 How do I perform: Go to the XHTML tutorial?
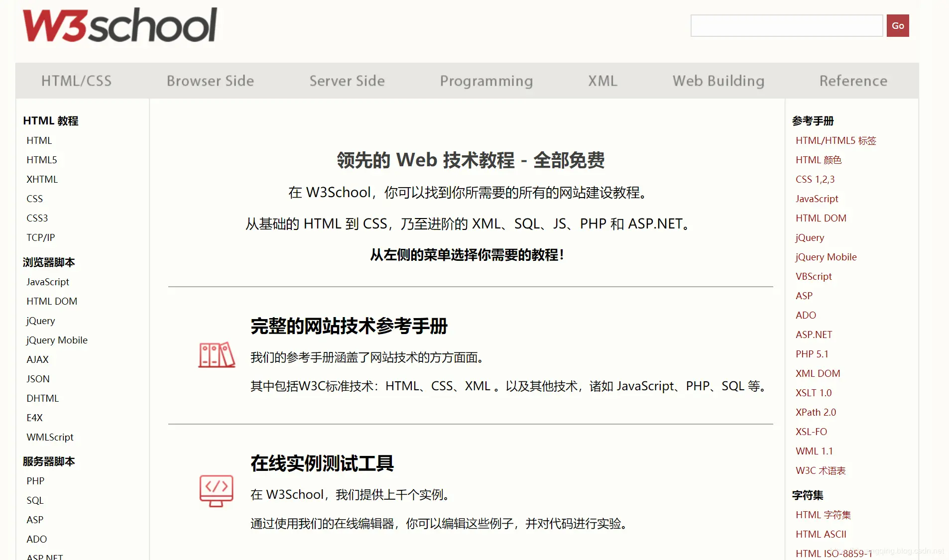click(x=42, y=179)
